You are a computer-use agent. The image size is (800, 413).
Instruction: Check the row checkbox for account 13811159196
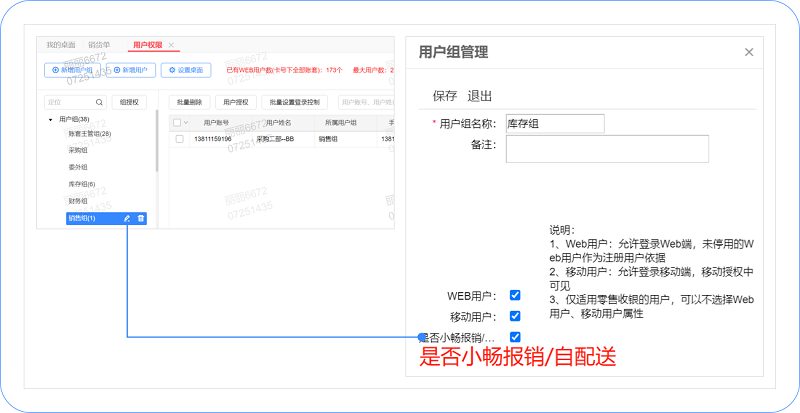[179, 139]
